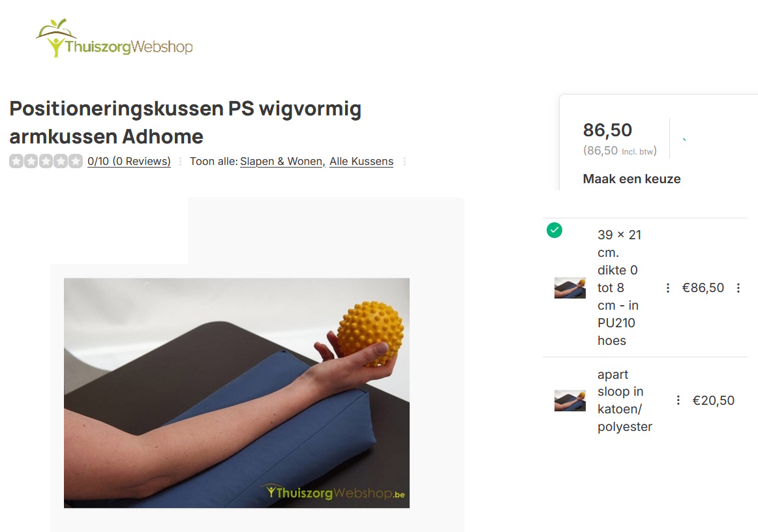The width and height of the screenshot is (758, 532).
Task: Go to the Slapen & Wonen category
Action: (x=283, y=162)
